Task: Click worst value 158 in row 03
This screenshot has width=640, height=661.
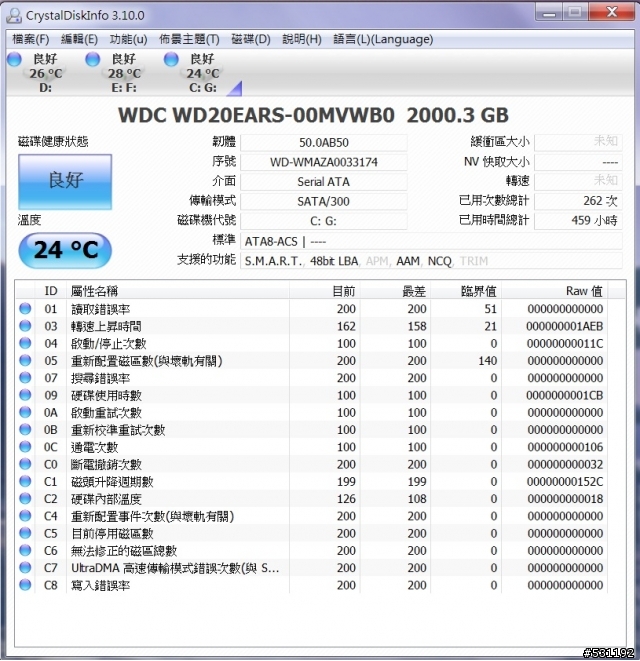Action: pos(417,326)
